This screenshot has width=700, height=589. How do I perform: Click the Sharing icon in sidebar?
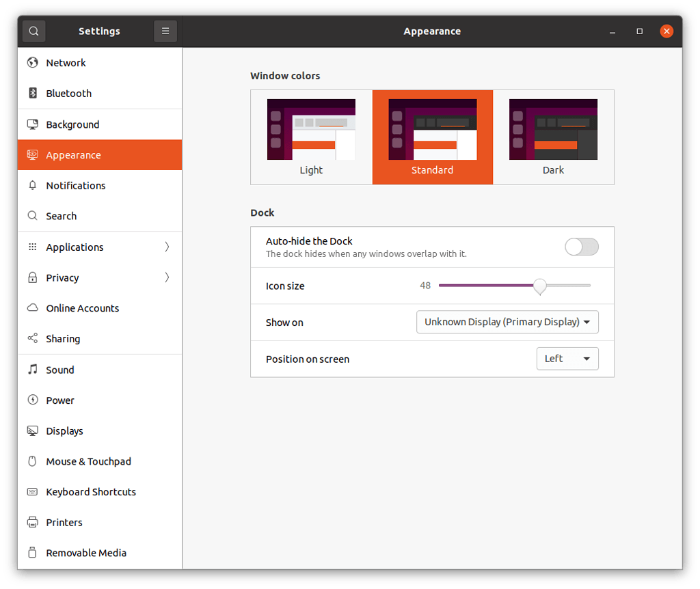tap(32, 339)
